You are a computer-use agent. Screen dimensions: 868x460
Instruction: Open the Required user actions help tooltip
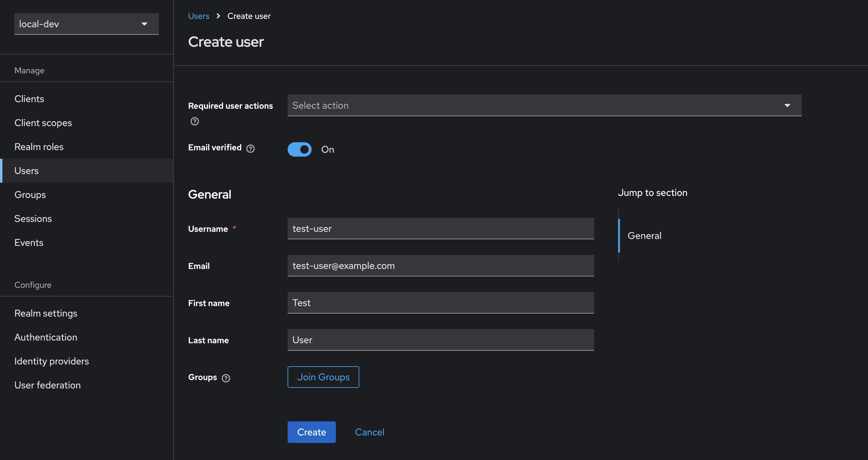[194, 121]
